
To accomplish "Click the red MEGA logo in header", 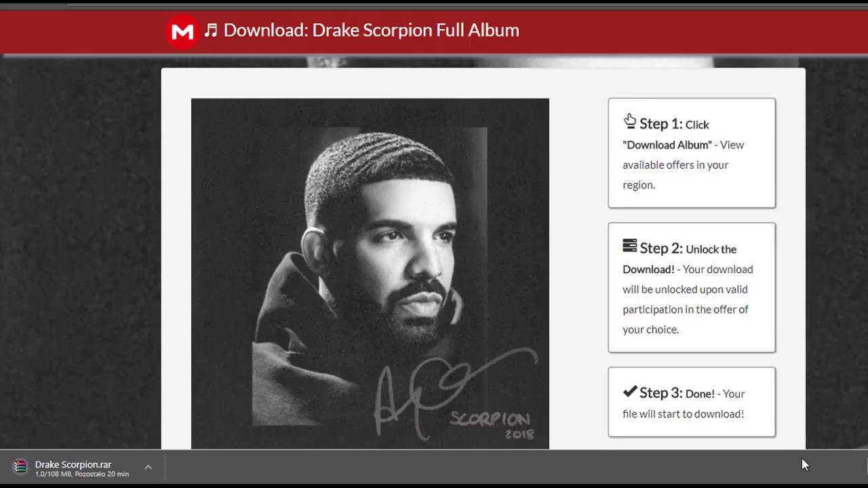I will click(182, 31).
